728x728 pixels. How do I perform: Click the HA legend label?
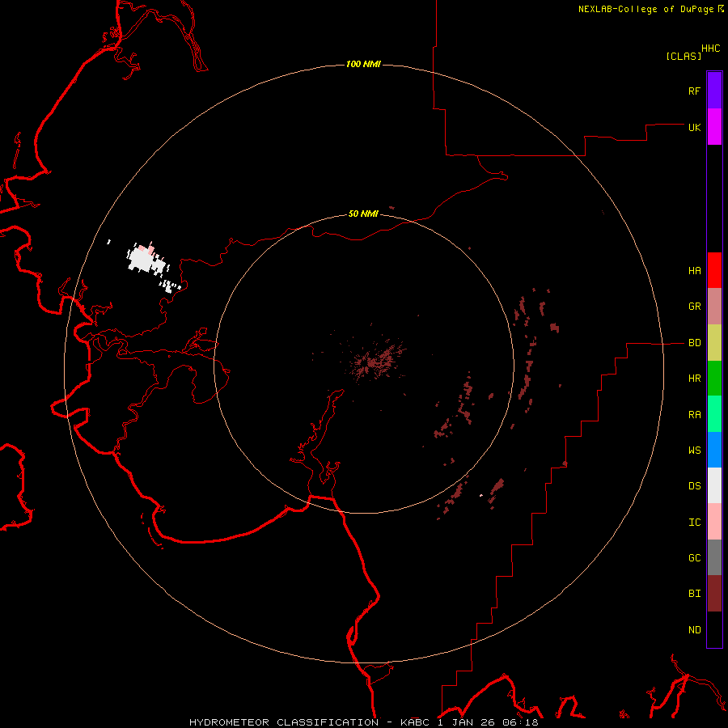pyautogui.click(x=694, y=271)
